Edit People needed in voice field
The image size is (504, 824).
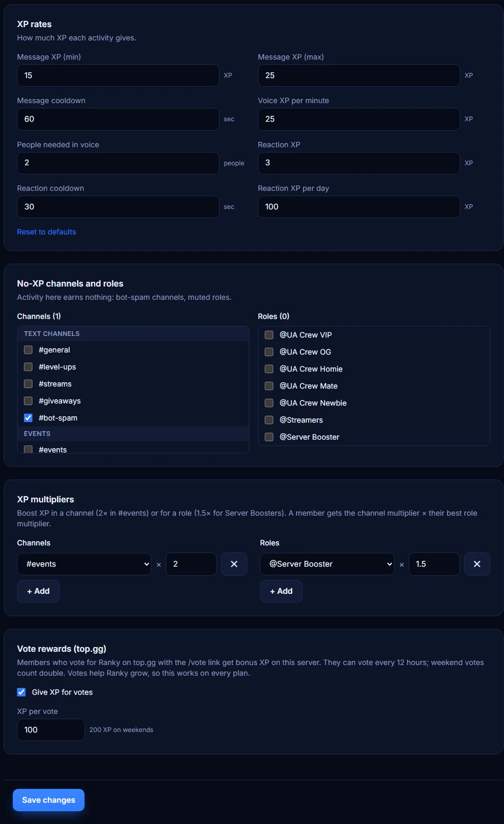[118, 163]
